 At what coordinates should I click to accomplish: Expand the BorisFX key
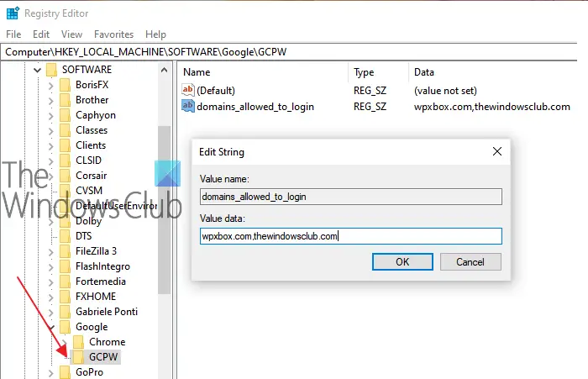pyautogui.click(x=50, y=86)
